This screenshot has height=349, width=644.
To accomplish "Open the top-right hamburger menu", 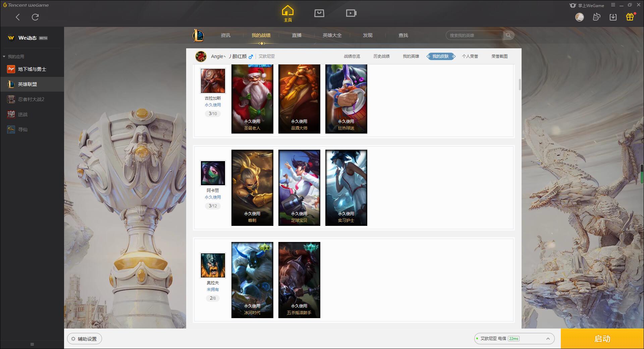I will (613, 5).
